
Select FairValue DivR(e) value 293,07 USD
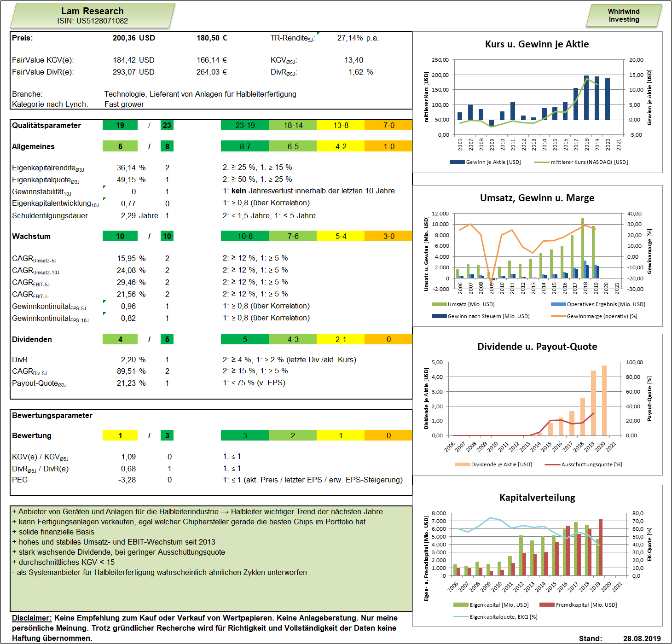[x=133, y=72]
